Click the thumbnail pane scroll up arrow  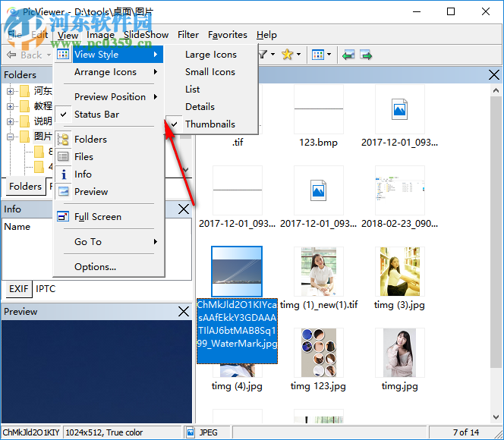coord(496,90)
